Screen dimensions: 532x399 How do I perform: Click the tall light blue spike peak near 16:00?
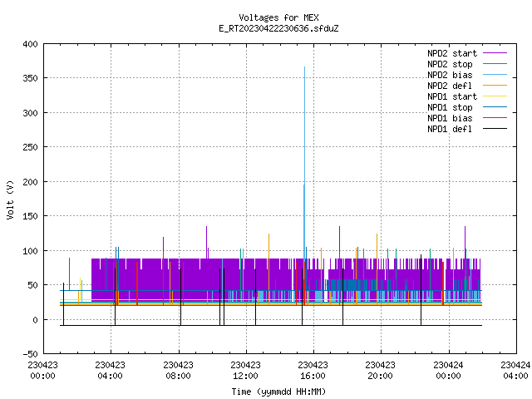pyautogui.click(x=305, y=68)
